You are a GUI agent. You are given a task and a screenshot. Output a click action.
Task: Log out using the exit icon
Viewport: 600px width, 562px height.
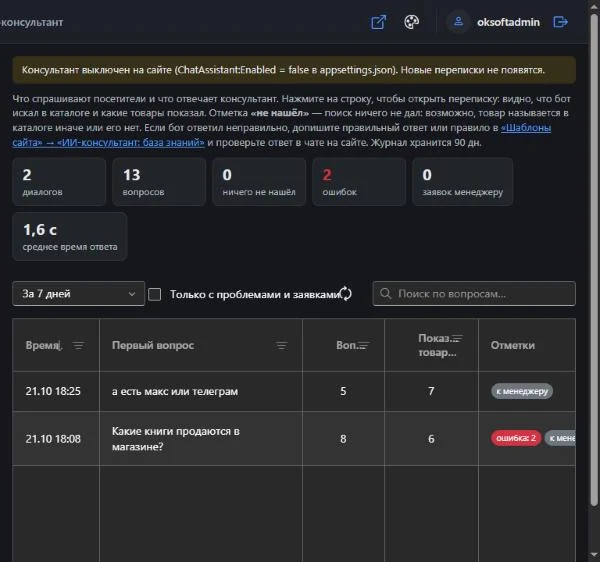click(x=560, y=22)
